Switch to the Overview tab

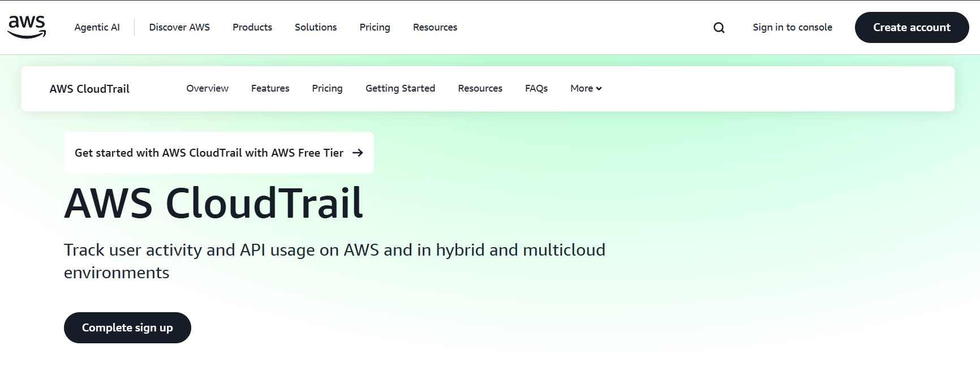208,88
